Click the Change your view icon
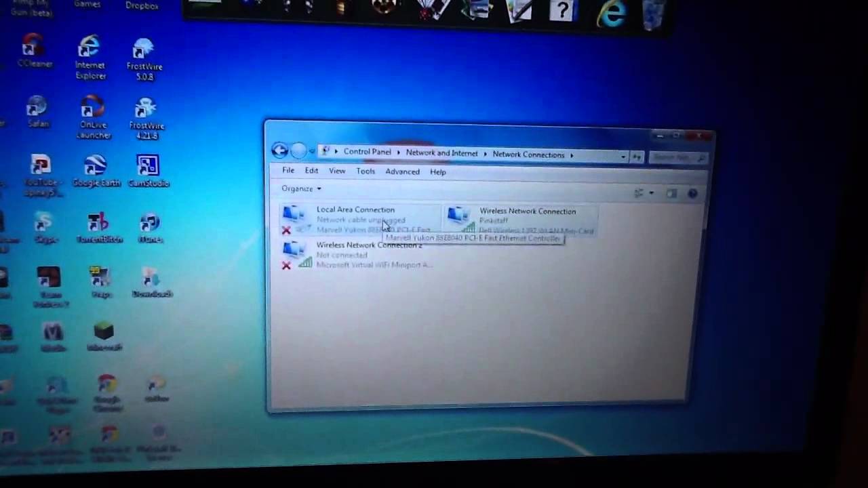 [639, 193]
